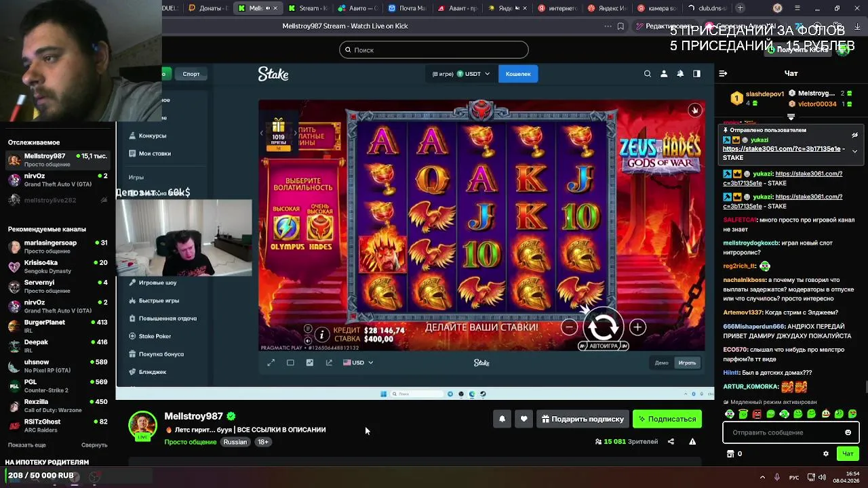Image resolution: width=868 pixels, height=488 pixels.
Task: Open the marlasingersoap recommended channel
Action: point(58,246)
